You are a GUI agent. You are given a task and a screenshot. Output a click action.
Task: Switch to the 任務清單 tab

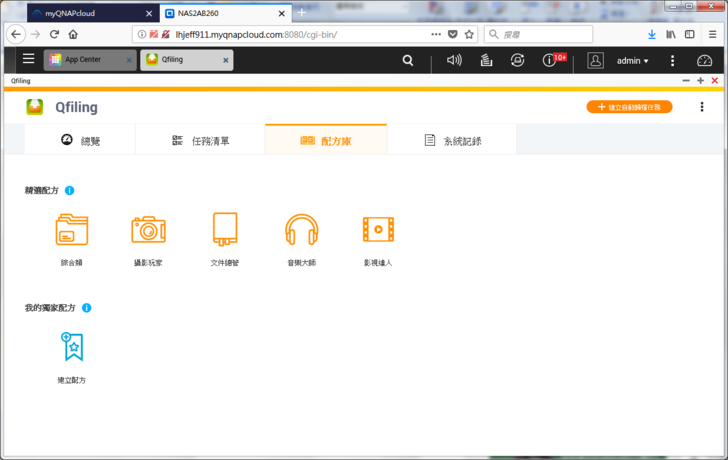(200, 141)
